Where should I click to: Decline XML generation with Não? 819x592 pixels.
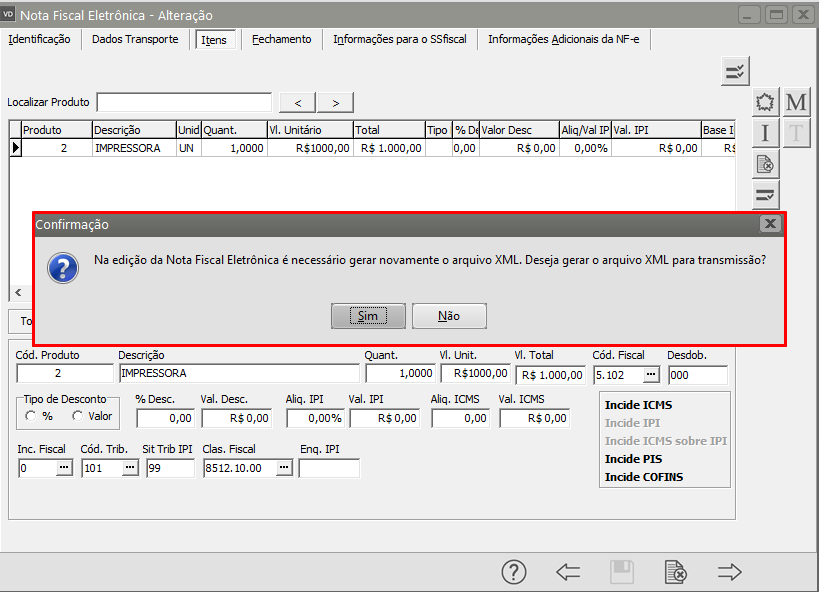[449, 316]
